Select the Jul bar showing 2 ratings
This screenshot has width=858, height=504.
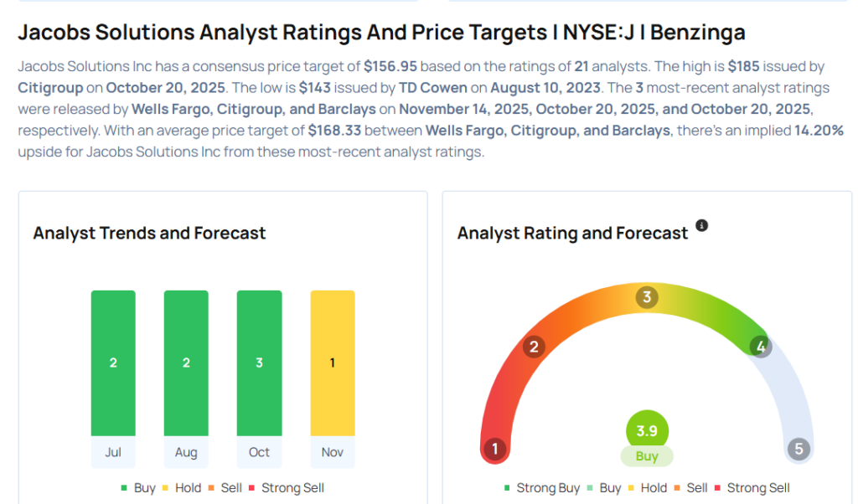(x=113, y=363)
